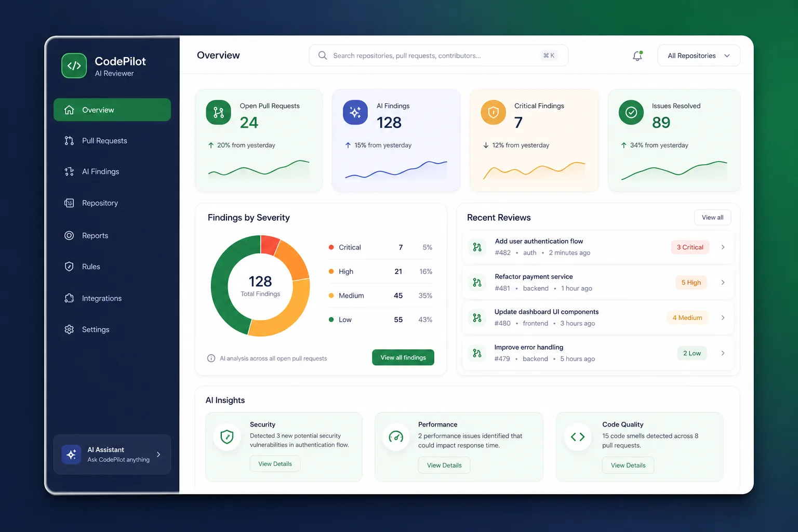Click the red Critical legend dot

click(x=331, y=247)
